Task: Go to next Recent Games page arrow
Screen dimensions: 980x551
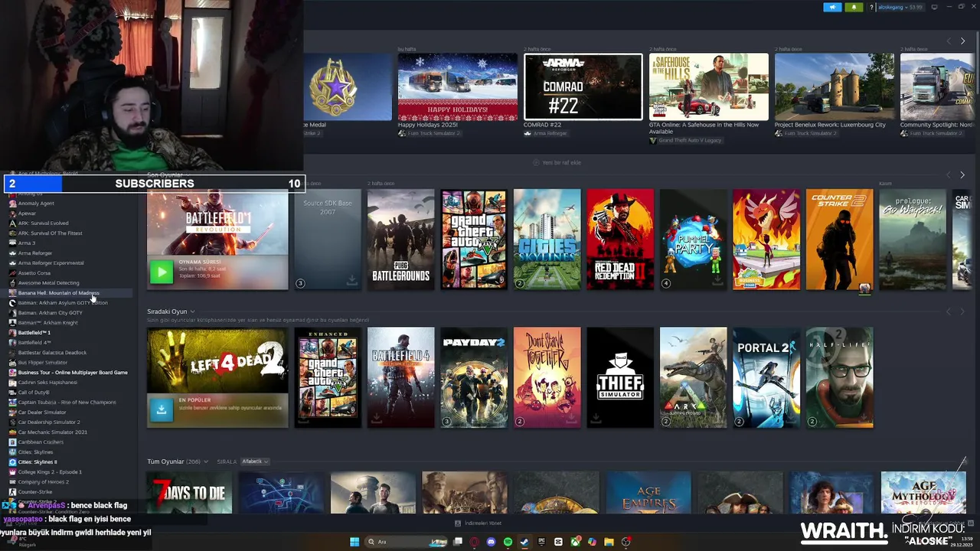Action: 962,174
